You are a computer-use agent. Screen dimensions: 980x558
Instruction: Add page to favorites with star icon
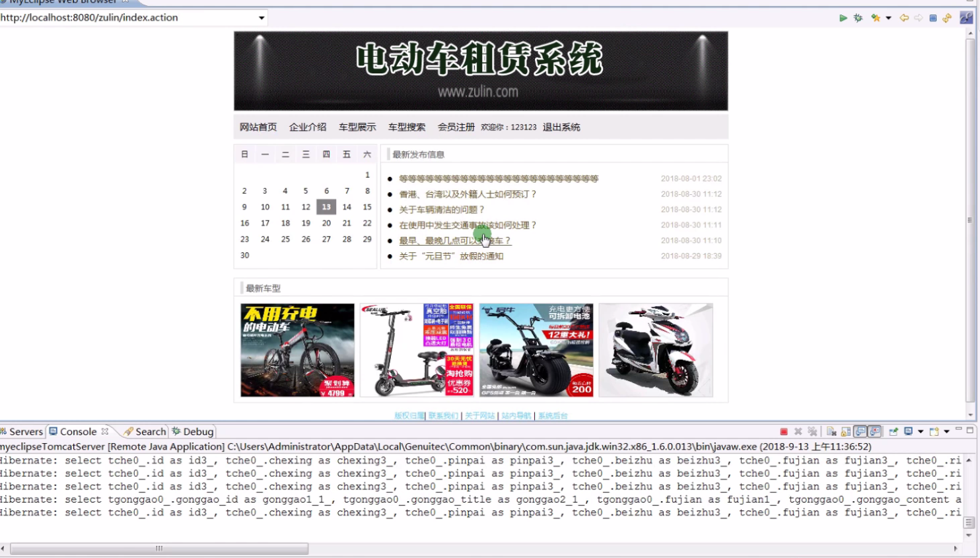tap(876, 18)
